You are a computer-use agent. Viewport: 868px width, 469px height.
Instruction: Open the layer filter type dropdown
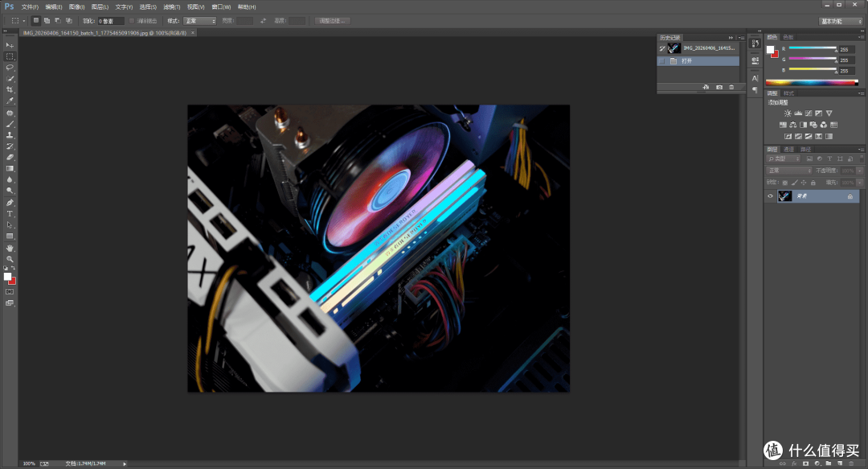pyautogui.click(x=784, y=159)
